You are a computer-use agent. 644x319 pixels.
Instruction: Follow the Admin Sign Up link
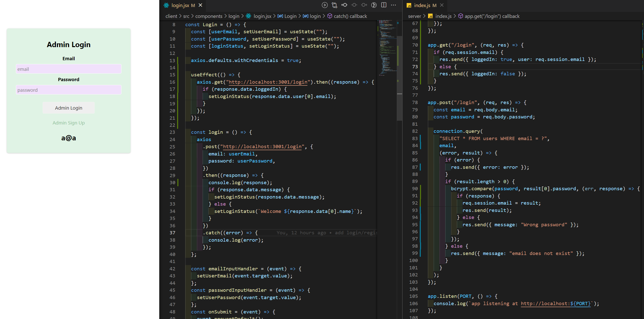click(x=69, y=123)
